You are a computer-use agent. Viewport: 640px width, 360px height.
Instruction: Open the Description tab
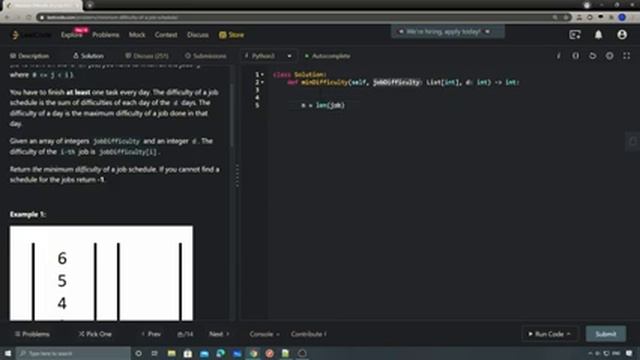(x=30, y=56)
